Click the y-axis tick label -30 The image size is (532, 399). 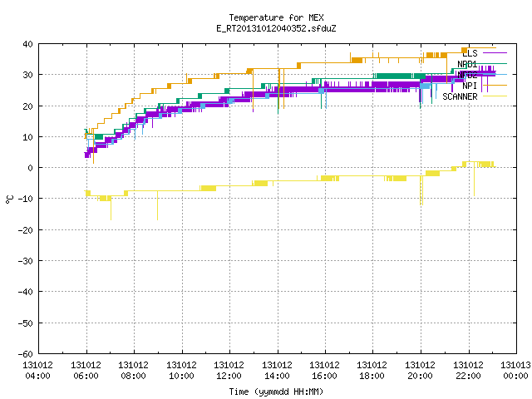point(26,261)
